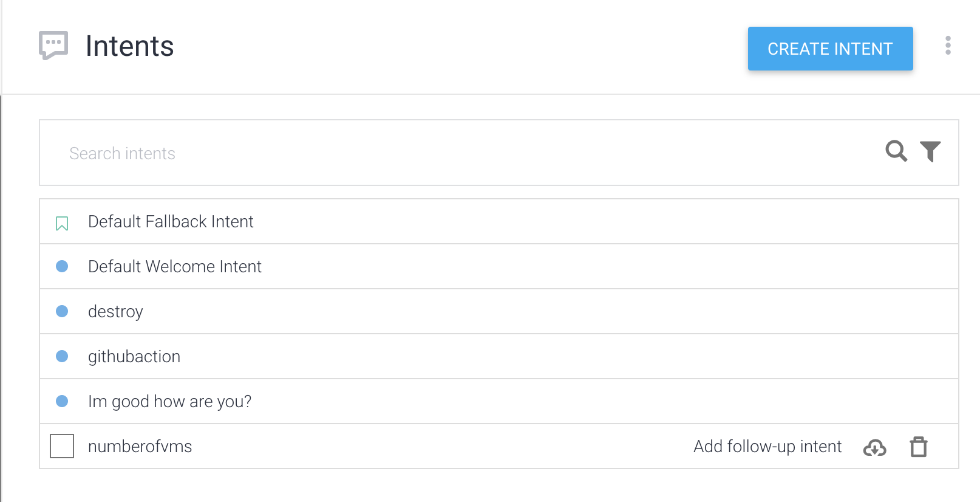
Task: Open the destroy intent
Action: 115,312
